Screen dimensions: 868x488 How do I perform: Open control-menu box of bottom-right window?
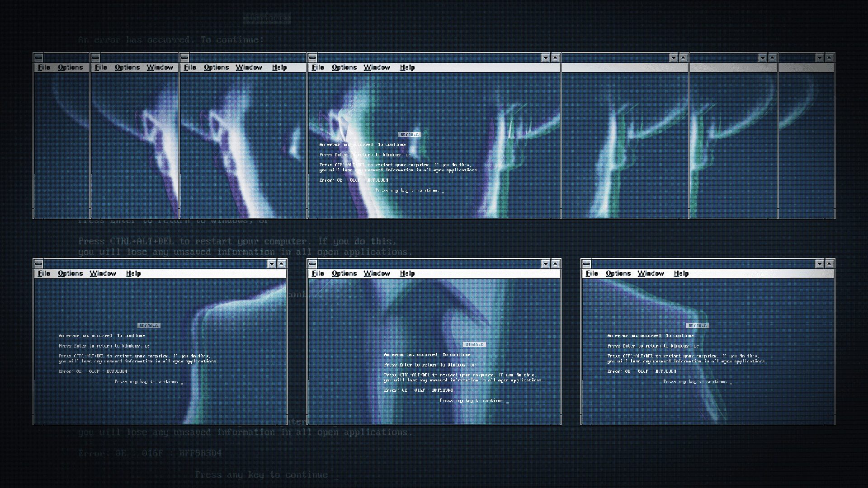coord(586,264)
